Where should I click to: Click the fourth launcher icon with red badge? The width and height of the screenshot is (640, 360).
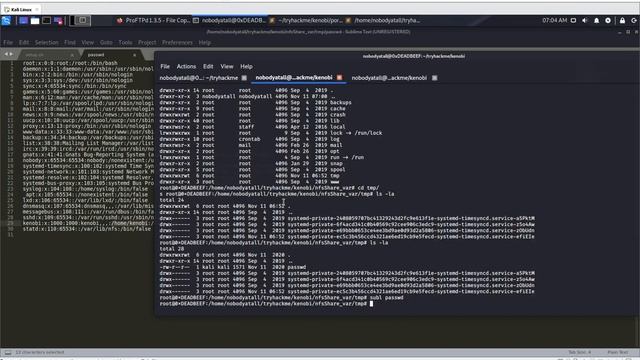tap(58, 20)
